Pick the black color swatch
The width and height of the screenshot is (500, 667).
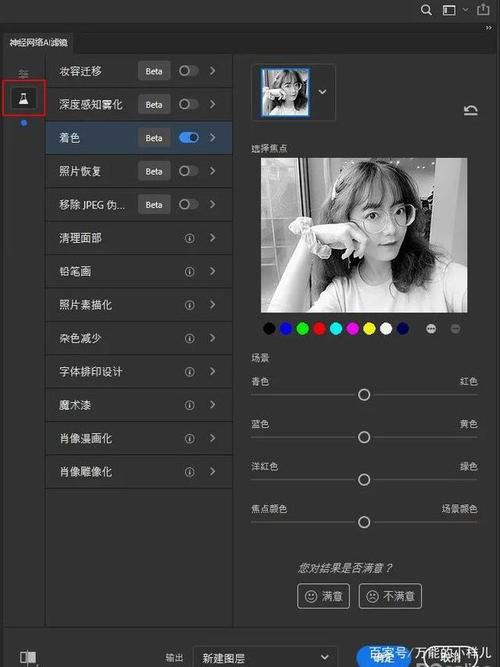point(269,328)
